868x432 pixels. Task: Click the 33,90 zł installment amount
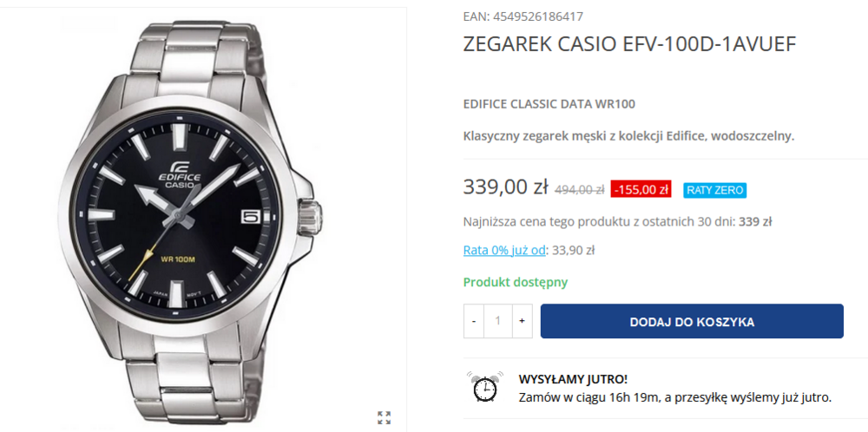click(573, 251)
